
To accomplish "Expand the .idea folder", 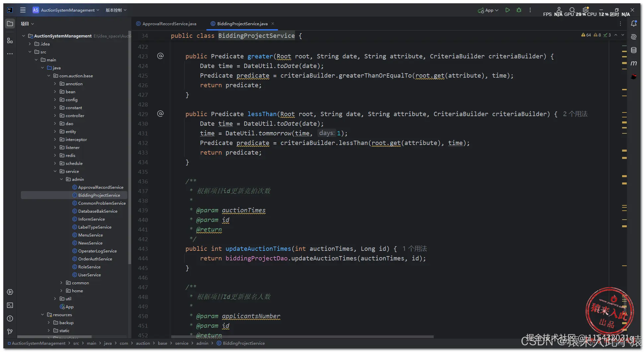I will point(30,44).
